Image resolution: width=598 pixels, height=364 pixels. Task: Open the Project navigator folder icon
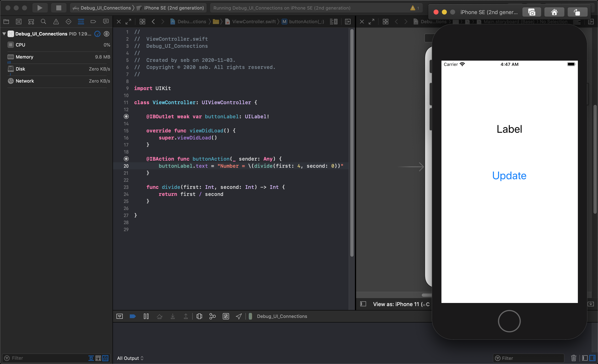(x=6, y=22)
